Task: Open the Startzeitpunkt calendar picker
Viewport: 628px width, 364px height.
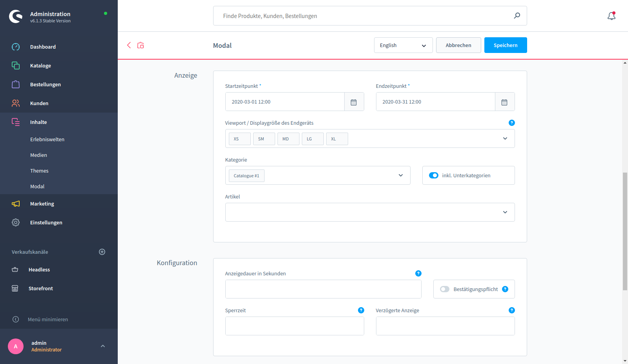Action: coord(354,102)
